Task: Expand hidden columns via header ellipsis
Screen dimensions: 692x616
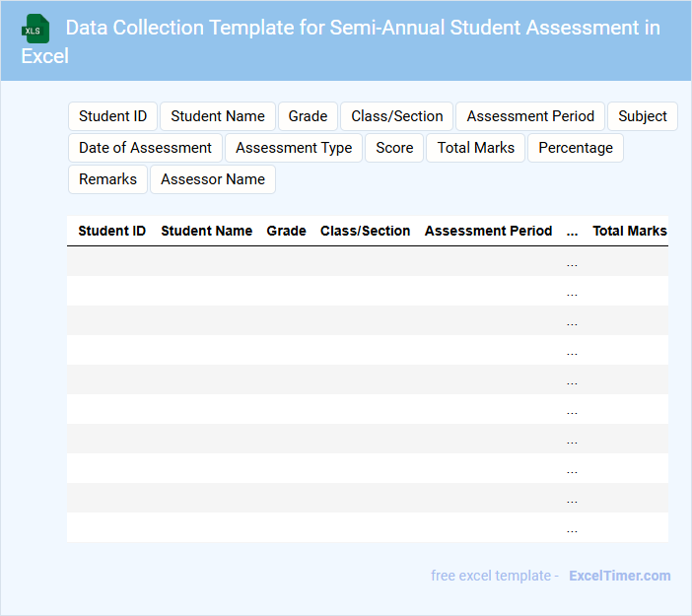Action: pos(572,232)
